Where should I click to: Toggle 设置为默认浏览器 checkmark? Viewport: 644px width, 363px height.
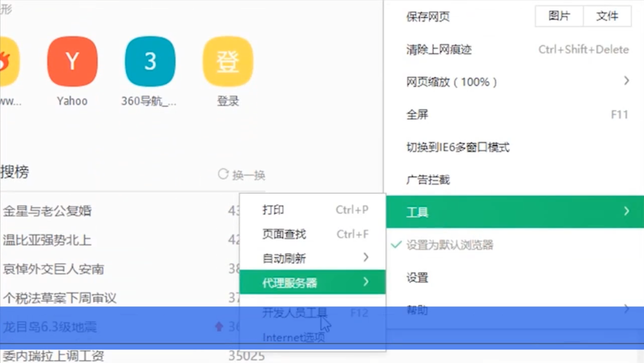tap(396, 245)
